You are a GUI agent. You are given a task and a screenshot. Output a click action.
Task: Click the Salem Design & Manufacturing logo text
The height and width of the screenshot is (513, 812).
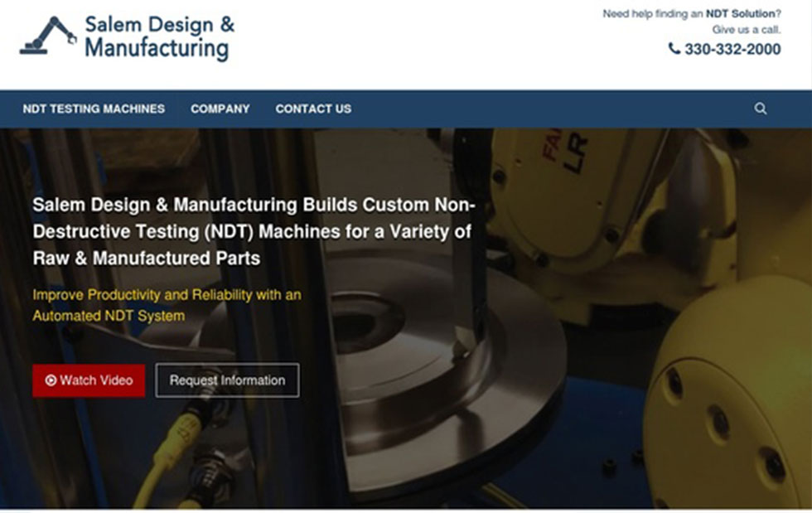click(x=158, y=37)
